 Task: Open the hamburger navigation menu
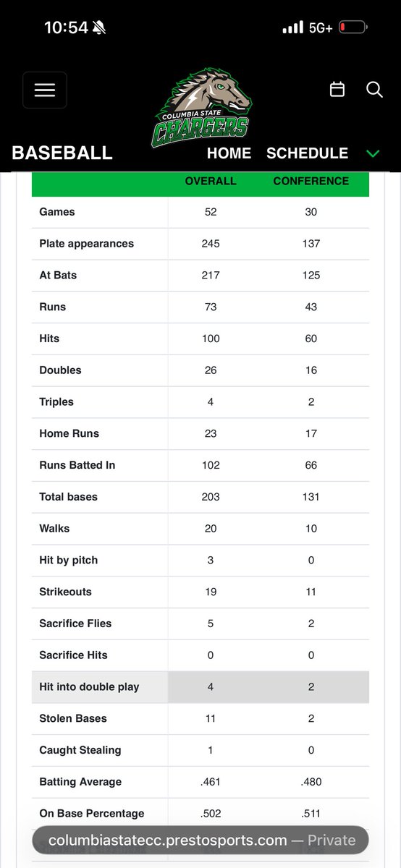point(44,90)
